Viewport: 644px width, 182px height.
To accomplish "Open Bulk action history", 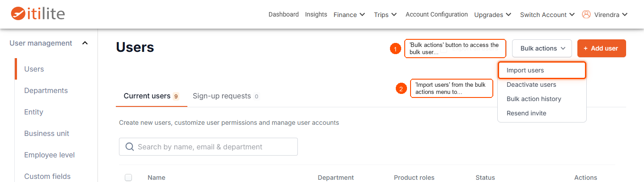I will [534, 99].
